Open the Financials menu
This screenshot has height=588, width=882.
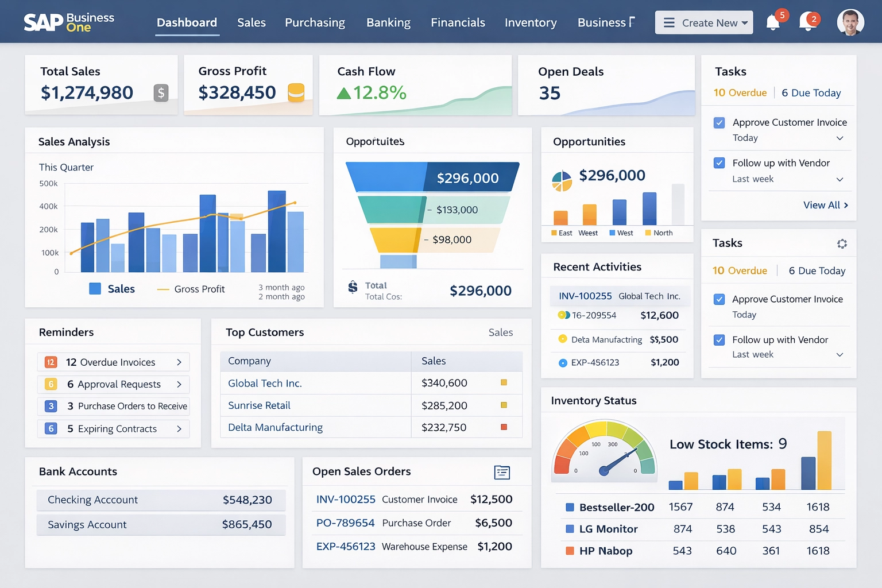pos(458,22)
